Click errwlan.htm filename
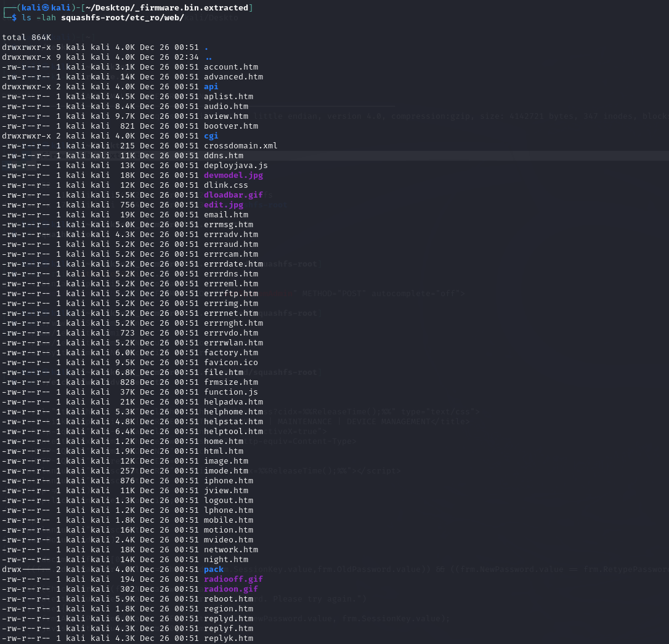This screenshot has height=644, width=669. 233,342
